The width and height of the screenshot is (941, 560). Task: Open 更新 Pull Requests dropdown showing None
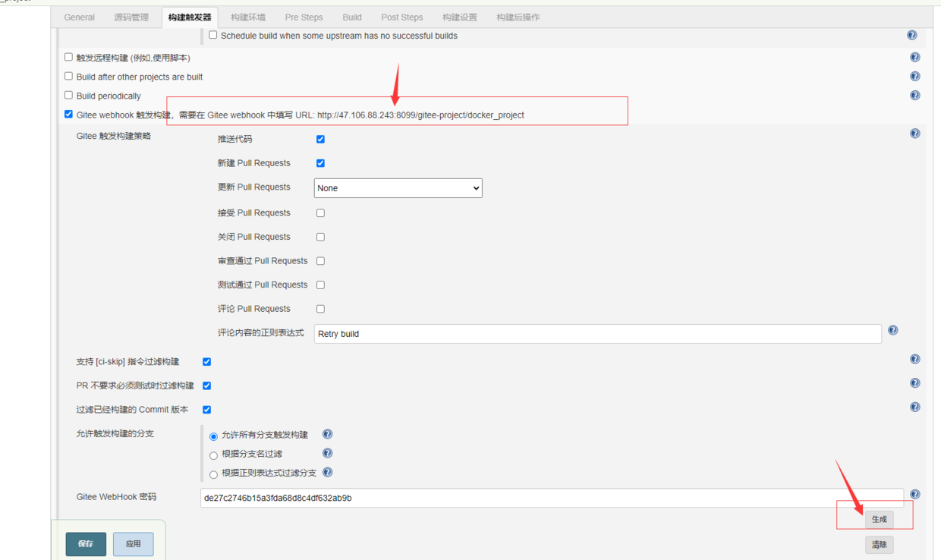[x=398, y=188]
